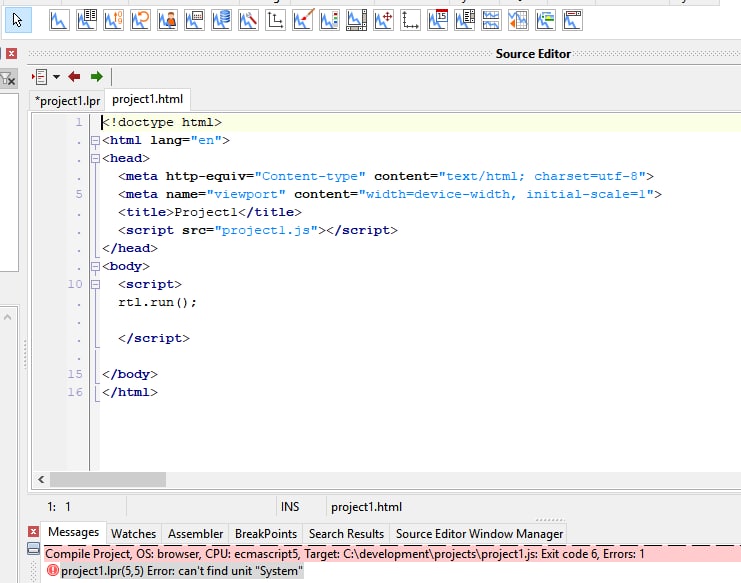The height and width of the screenshot is (583, 741).
Task: Open the Watches tab
Action: [x=133, y=534]
